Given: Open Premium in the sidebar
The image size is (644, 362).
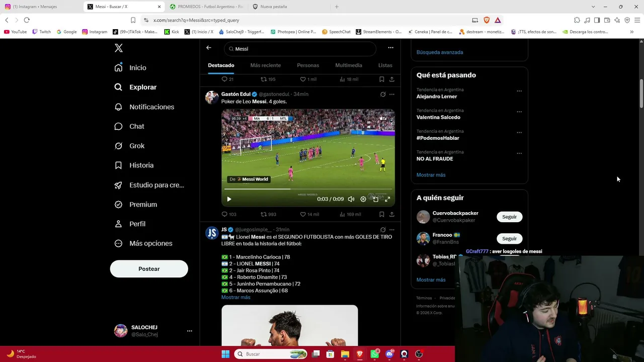Looking at the screenshot, I should coord(135,205).
